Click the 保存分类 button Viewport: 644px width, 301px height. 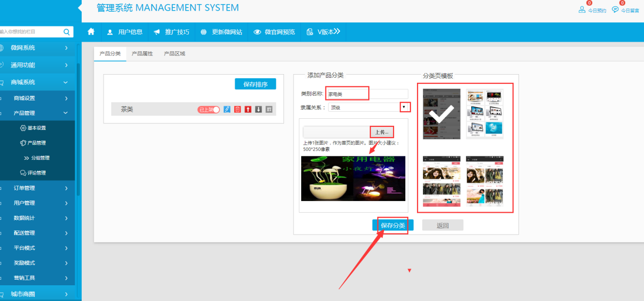(393, 225)
